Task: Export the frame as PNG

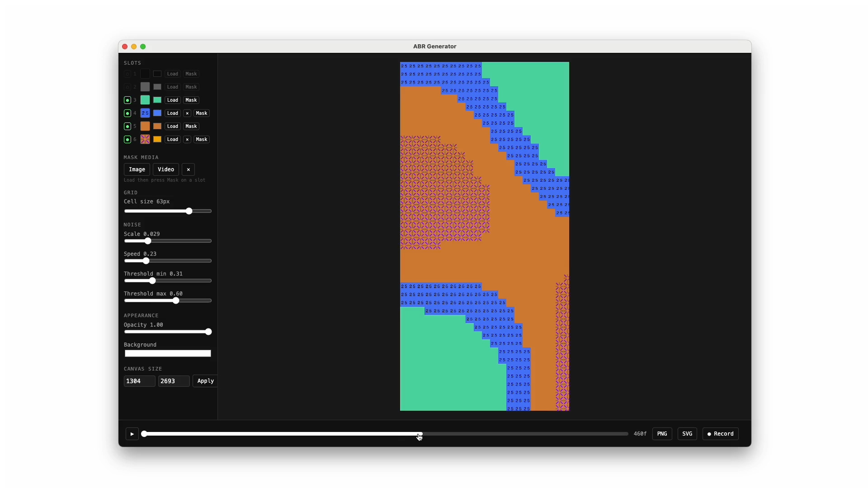Action: [x=662, y=434]
